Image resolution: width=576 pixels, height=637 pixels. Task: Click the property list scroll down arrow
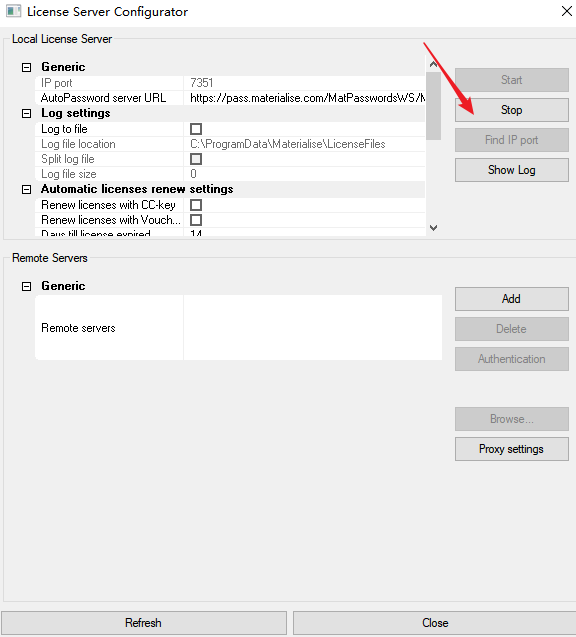coord(433,228)
